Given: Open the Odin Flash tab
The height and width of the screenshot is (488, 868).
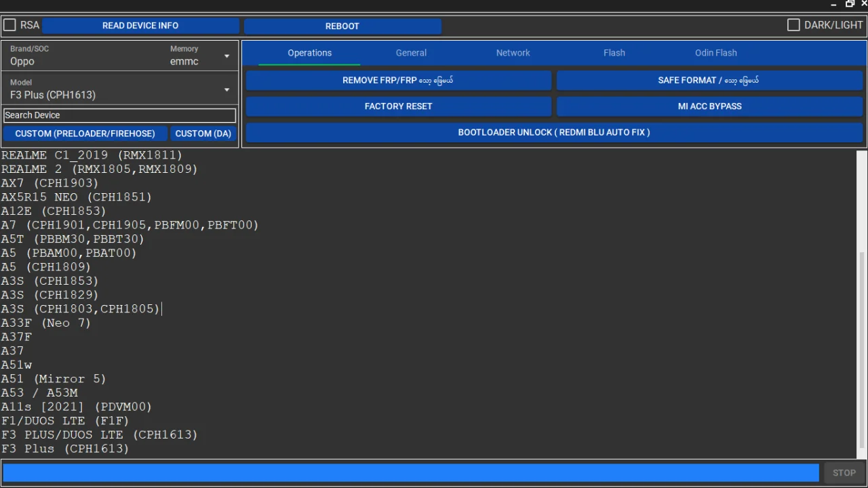Looking at the screenshot, I should pyautogui.click(x=716, y=53).
